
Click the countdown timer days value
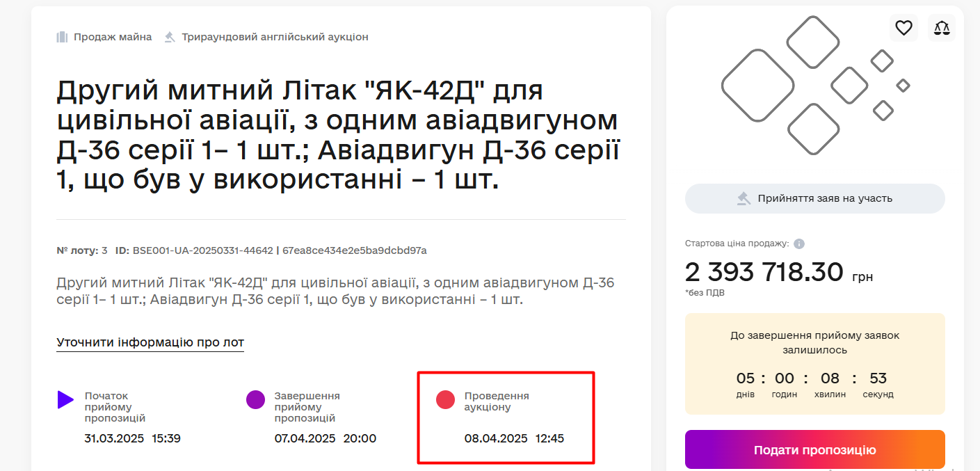point(745,378)
